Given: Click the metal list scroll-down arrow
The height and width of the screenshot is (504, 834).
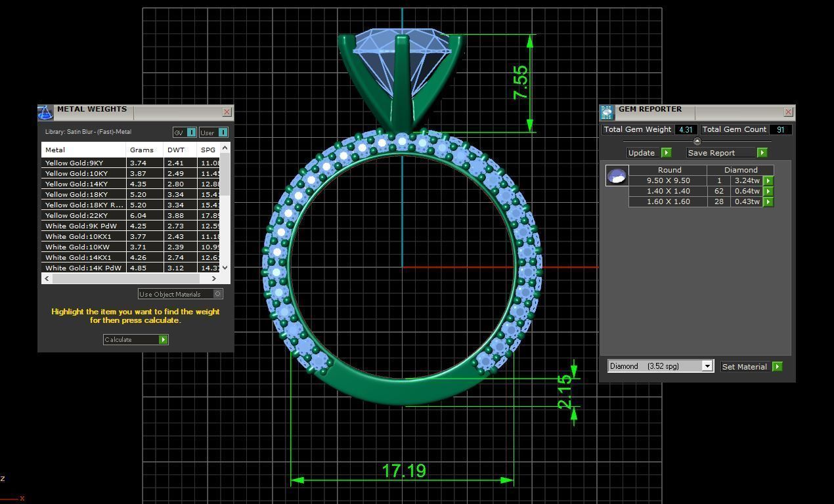Looking at the screenshot, I should tap(225, 267).
